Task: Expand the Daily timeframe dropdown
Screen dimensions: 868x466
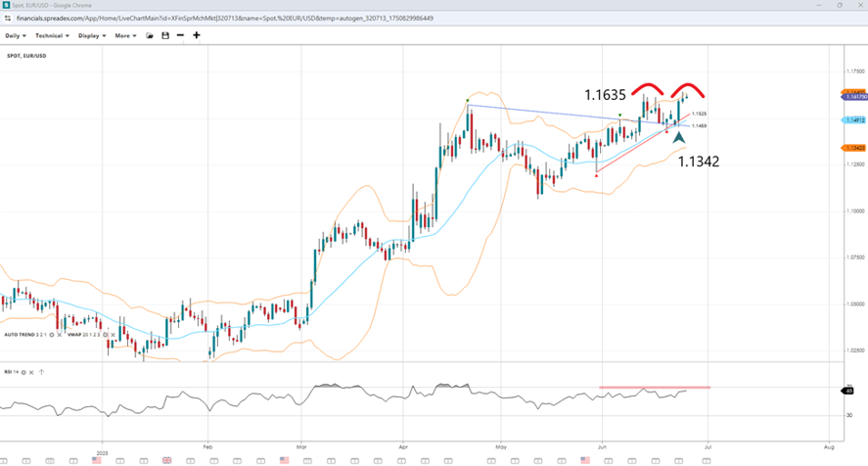Action: click(15, 35)
